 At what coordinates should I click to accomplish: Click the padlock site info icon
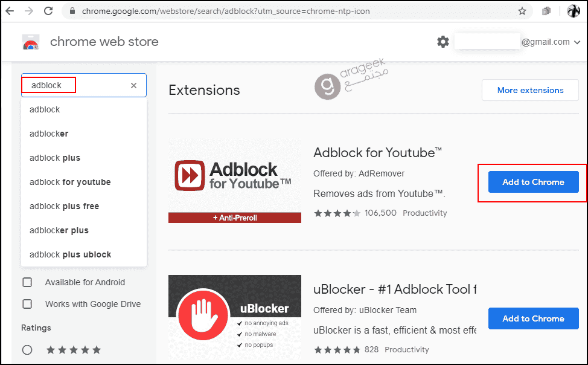tap(73, 11)
